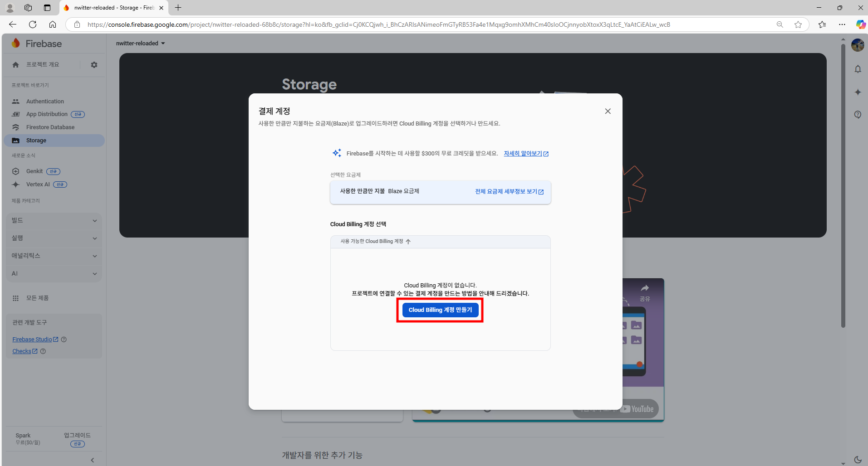Close the 결제 계정 dialog
Screen dimensions: 868x466
pyautogui.click(x=608, y=111)
